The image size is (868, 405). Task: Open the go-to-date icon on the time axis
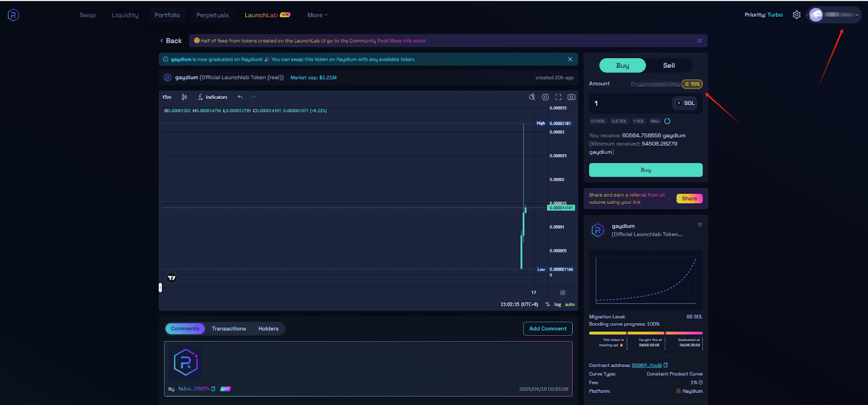click(563, 292)
